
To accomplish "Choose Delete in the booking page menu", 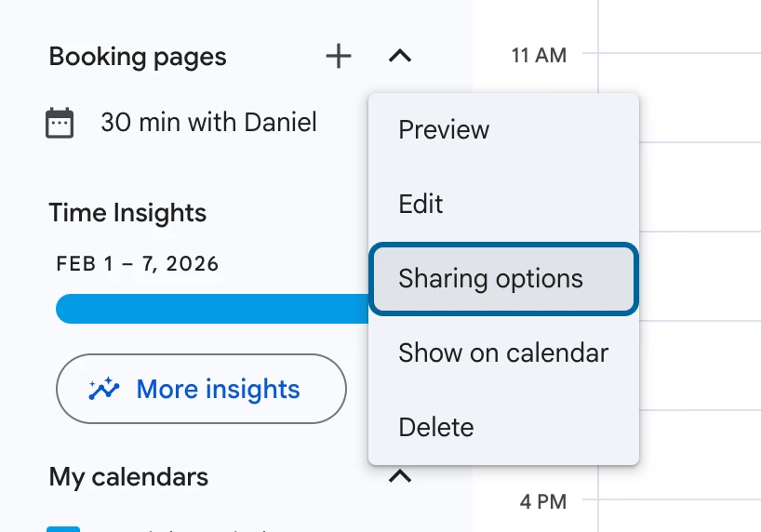I will pos(504,428).
